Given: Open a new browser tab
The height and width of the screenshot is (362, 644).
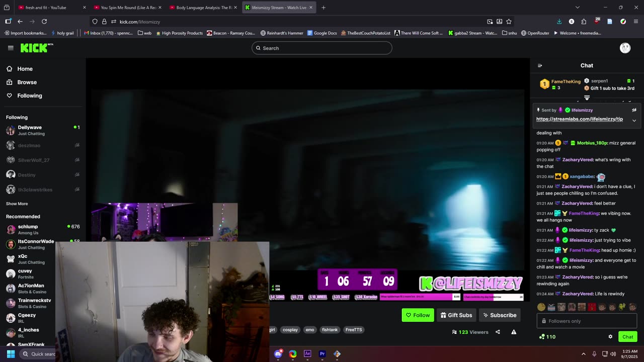Looking at the screenshot, I should pos(324,8).
